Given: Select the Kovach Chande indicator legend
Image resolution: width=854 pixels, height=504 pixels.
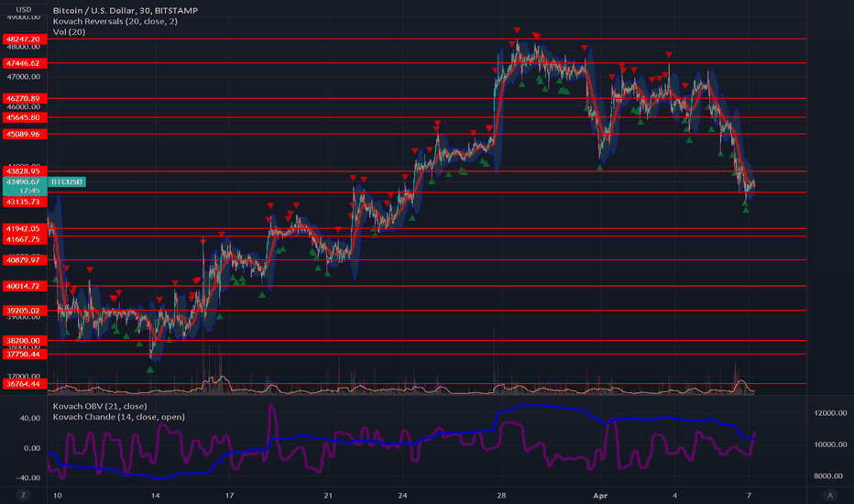Looking at the screenshot, I should [119, 417].
